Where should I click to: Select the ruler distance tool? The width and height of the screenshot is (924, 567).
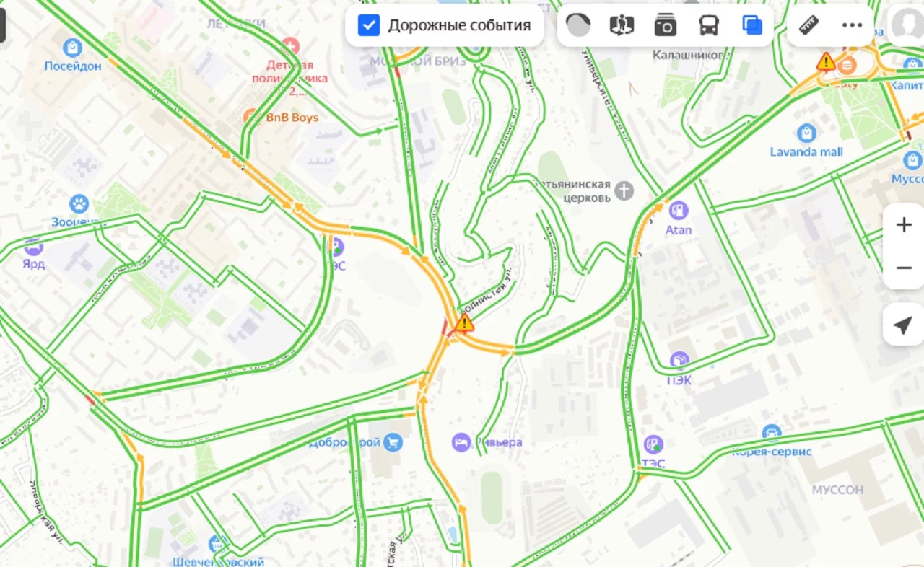808,25
